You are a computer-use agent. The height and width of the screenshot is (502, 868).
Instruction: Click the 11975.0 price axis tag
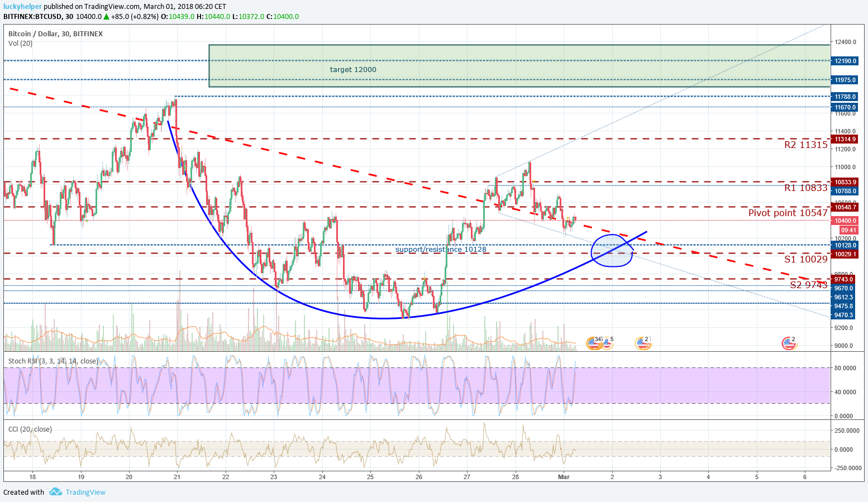846,80
